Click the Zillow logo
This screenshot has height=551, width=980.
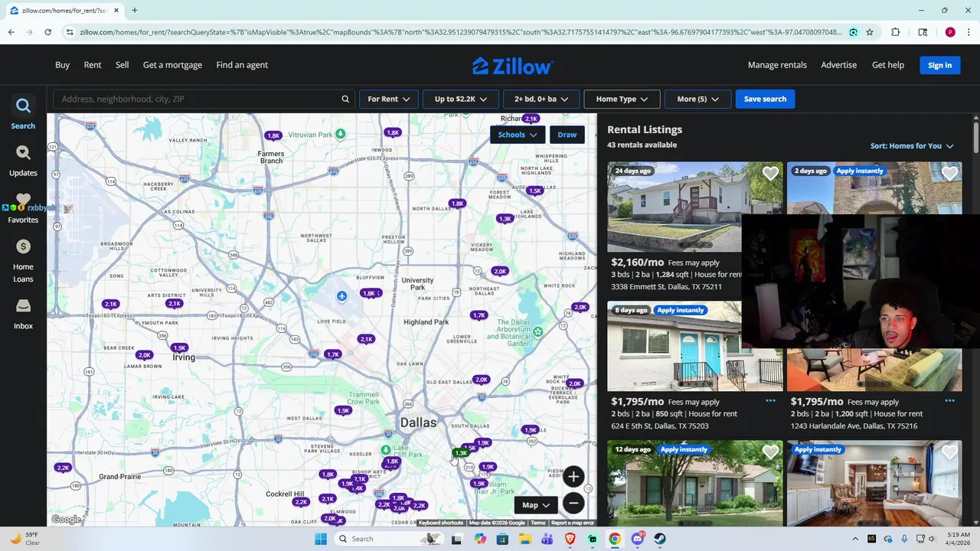point(512,66)
